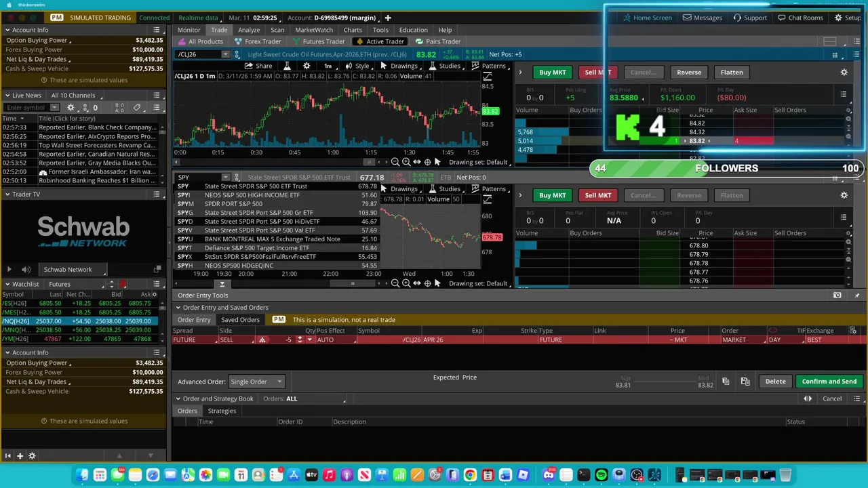The height and width of the screenshot is (488, 868).
Task: Open sidebar gadget settings gear
Action: pyautogui.click(x=32, y=456)
